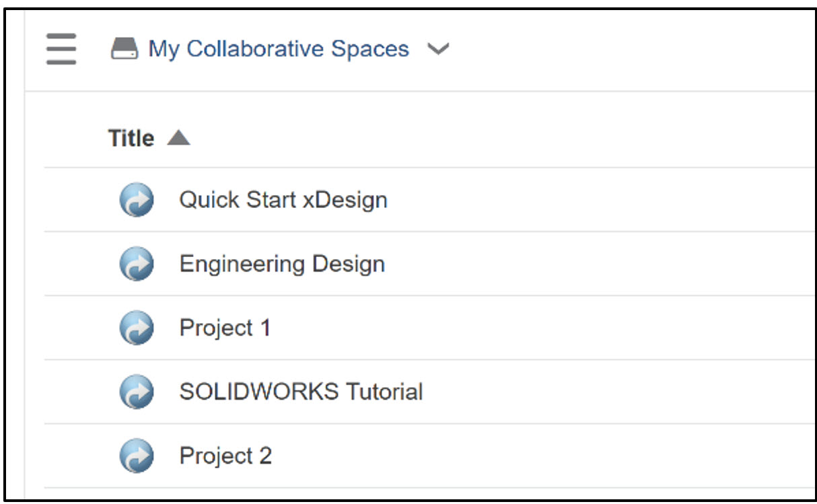Image resolution: width=817 pixels, height=504 pixels.
Task: Click the shortcut icon for SOLIDWORKS Tutorial
Action: (137, 391)
